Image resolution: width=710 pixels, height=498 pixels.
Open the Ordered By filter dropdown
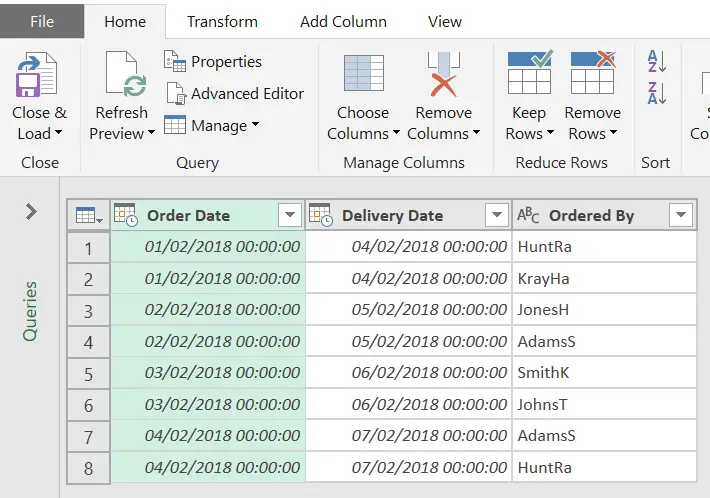point(681,215)
